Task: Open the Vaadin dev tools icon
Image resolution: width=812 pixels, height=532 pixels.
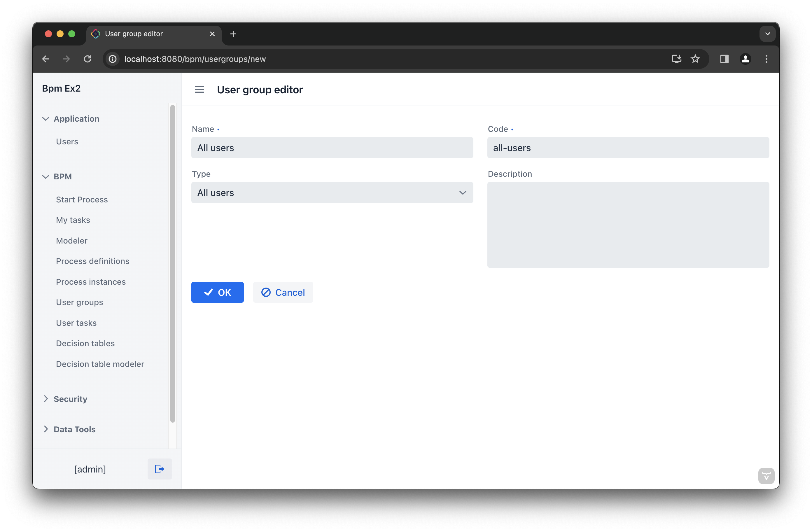Action: pyautogui.click(x=766, y=476)
